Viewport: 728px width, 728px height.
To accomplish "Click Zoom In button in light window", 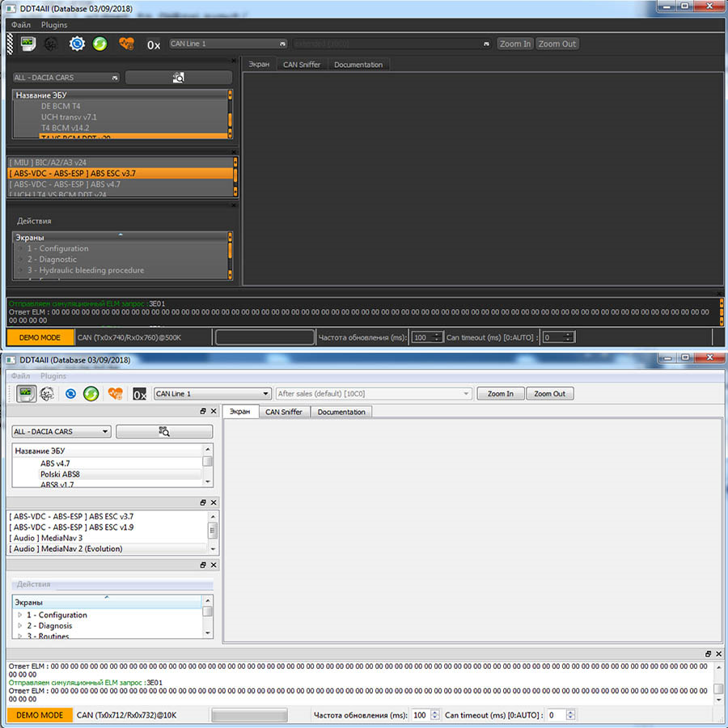I will pos(501,394).
